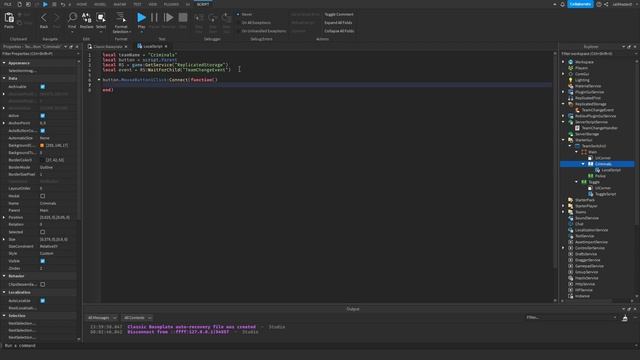Click the Step Out debugger icon
Screen dimensions: 640x360
(x=227, y=18)
